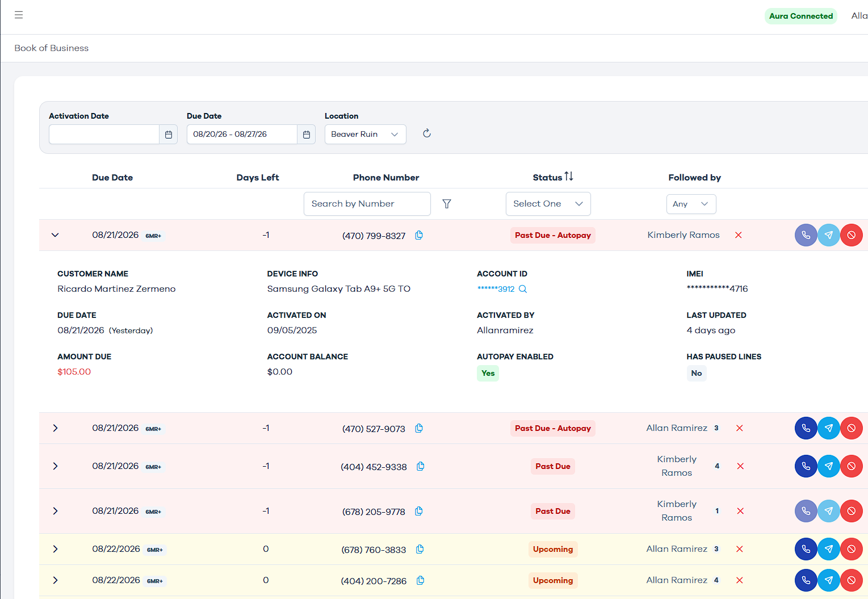Sort by Status column arrows
The height and width of the screenshot is (599, 868).
pos(569,177)
